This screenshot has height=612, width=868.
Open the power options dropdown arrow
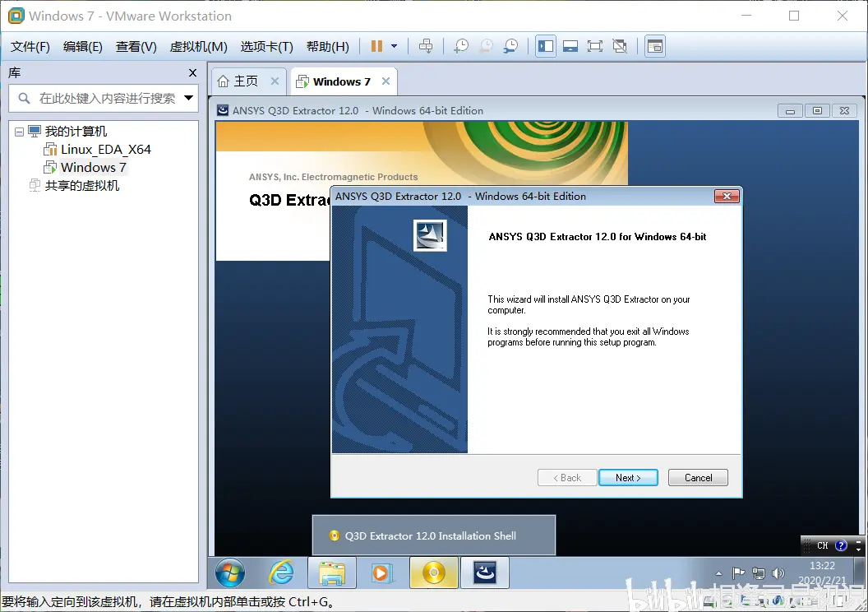[395, 46]
